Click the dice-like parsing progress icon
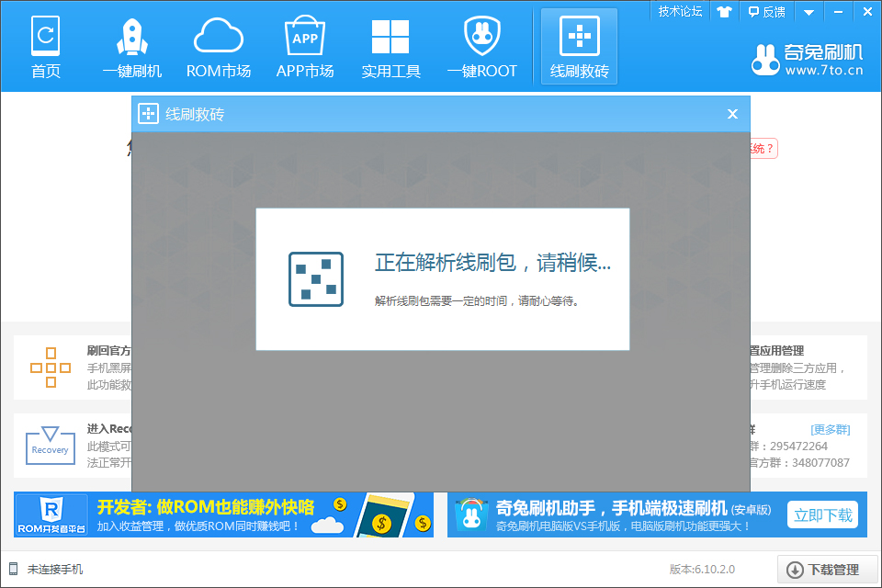 coord(316,279)
